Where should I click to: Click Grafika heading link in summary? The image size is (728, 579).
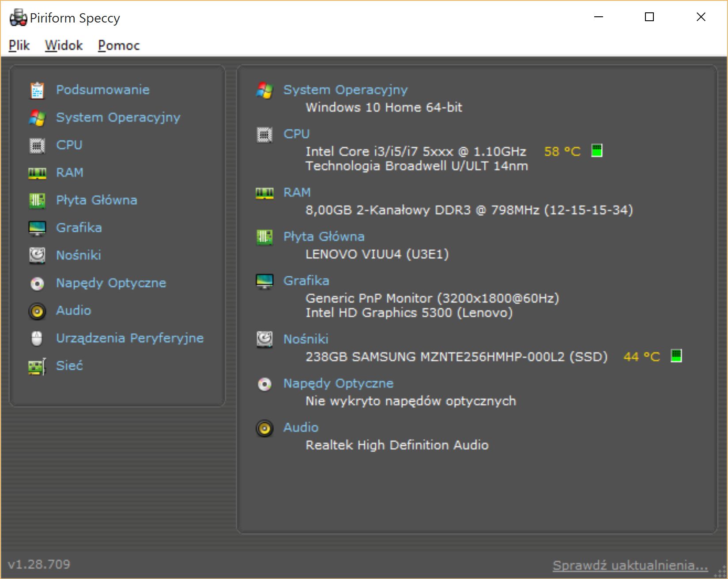coord(306,281)
